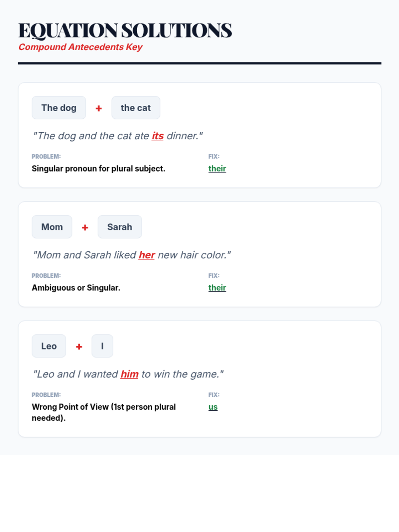Click the green 'their' fix in dog card
Image resolution: width=399 pixels, height=532 pixels.
pos(217,169)
